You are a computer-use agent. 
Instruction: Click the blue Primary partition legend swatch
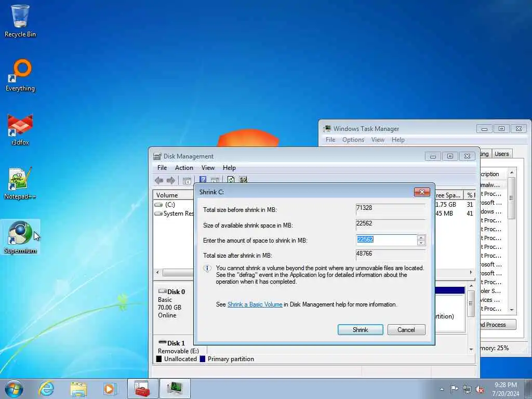click(202, 359)
